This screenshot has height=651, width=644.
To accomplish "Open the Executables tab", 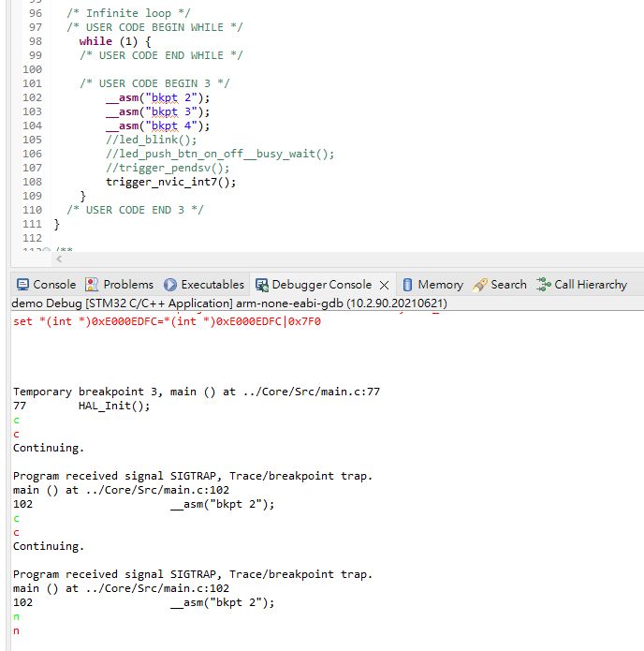I will [x=204, y=285].
